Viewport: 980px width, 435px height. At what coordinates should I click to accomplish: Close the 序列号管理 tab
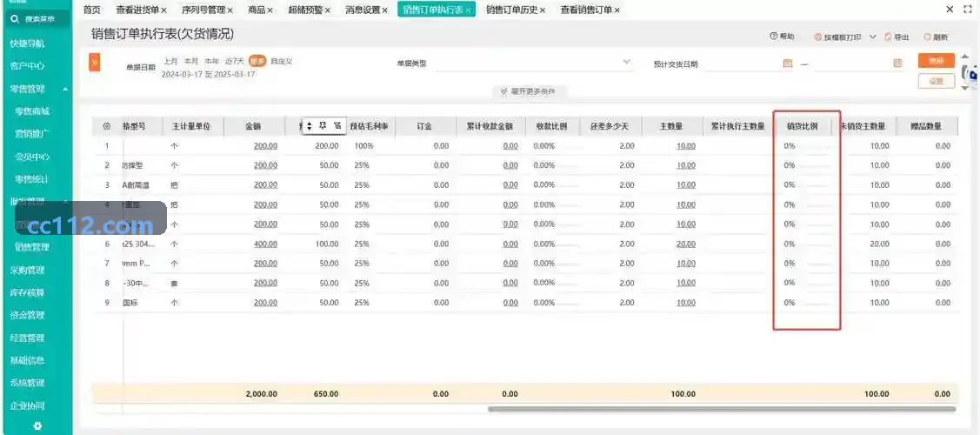coord(230,10)
